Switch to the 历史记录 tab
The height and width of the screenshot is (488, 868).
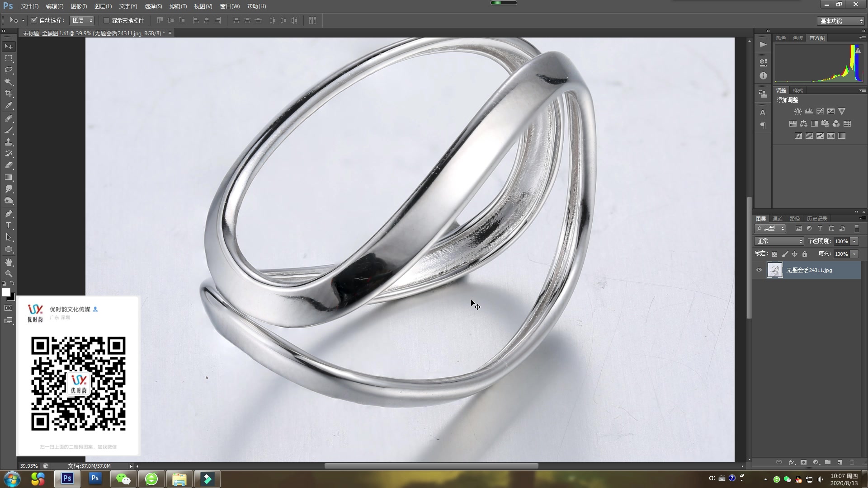pos(817,219)
